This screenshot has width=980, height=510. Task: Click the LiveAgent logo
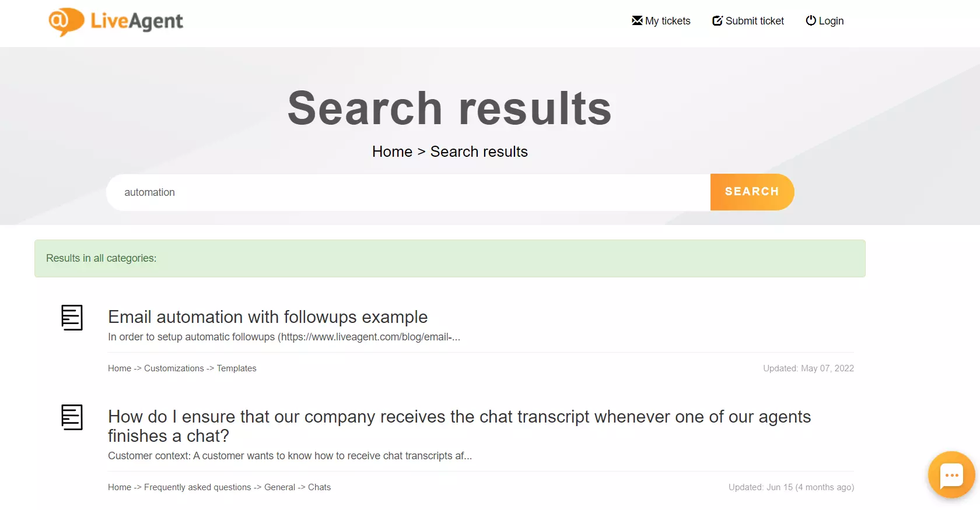click(x=116, y=22)
